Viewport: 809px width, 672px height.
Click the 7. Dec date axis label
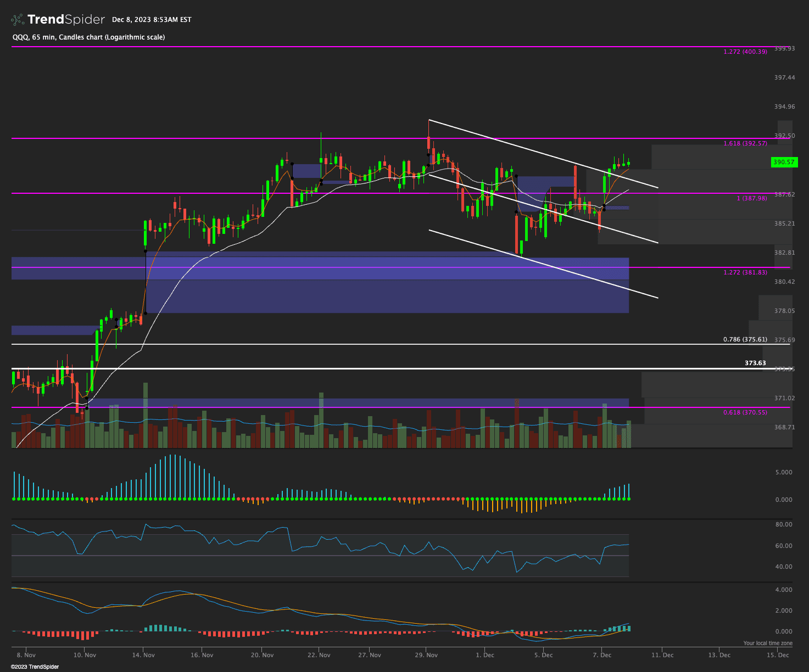click(602, 655)
